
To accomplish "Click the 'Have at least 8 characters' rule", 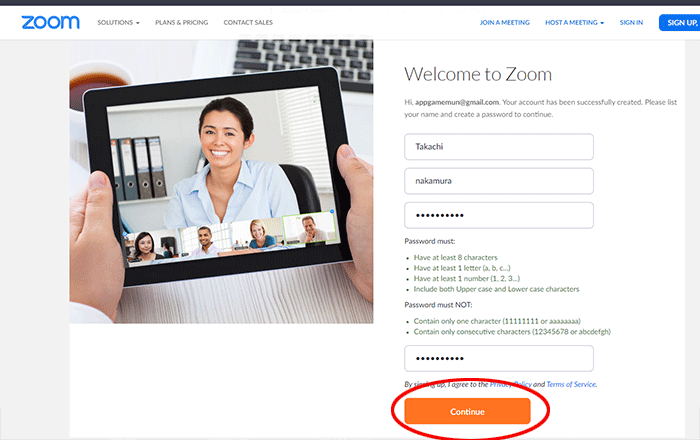I will [x=455, y=257].
